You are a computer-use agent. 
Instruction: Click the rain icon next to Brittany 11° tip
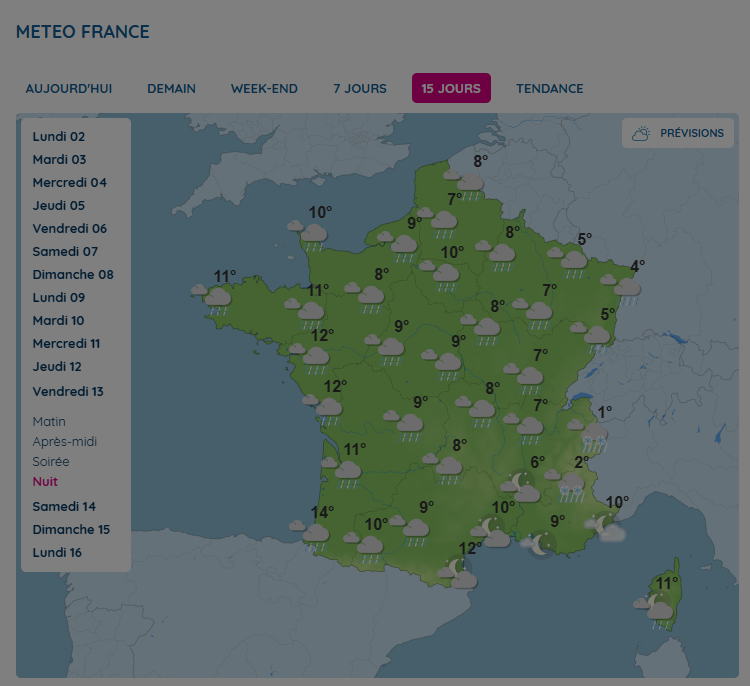coord(213,299)
